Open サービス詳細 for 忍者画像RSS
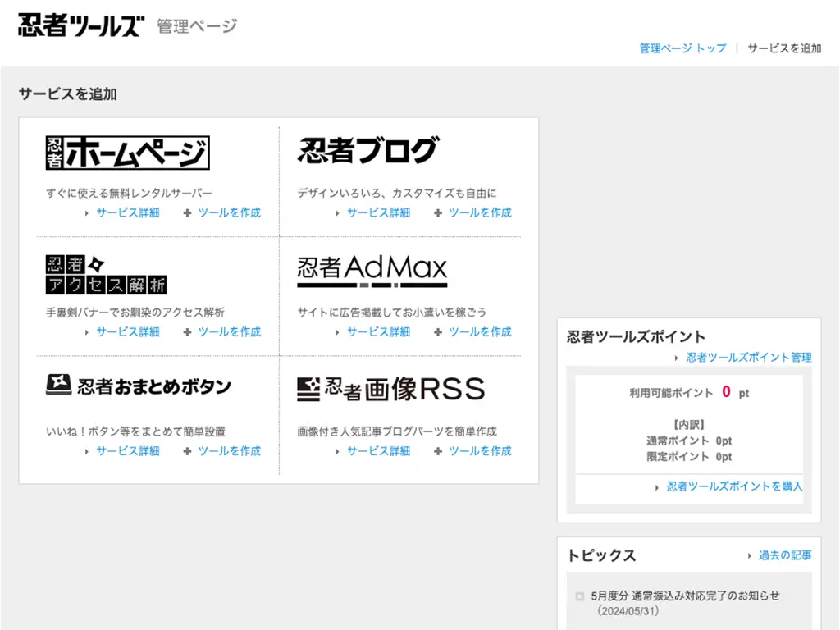The height and width of the screenshot is (630, 840). point(378,451)
